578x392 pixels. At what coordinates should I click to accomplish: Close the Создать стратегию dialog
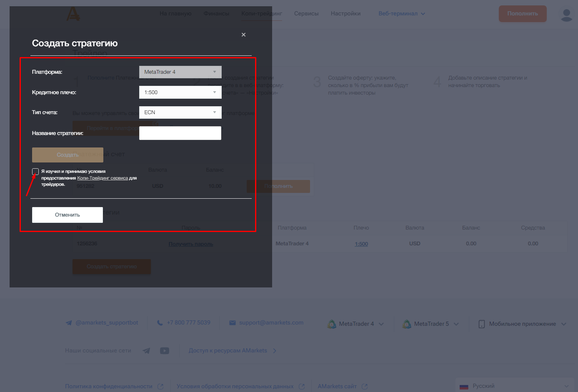point(243,35)
